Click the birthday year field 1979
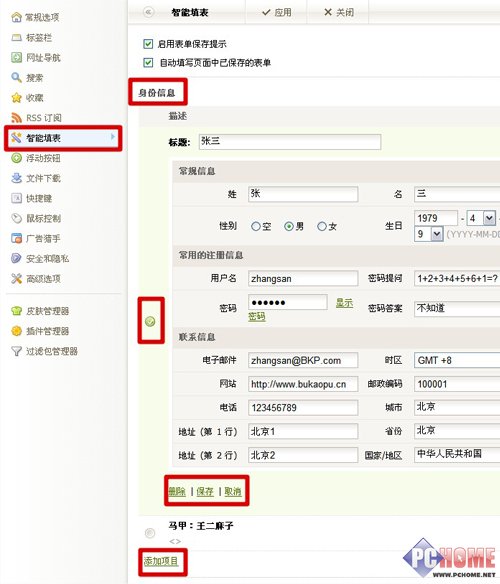Screen dimensions: 500x584 436,218
